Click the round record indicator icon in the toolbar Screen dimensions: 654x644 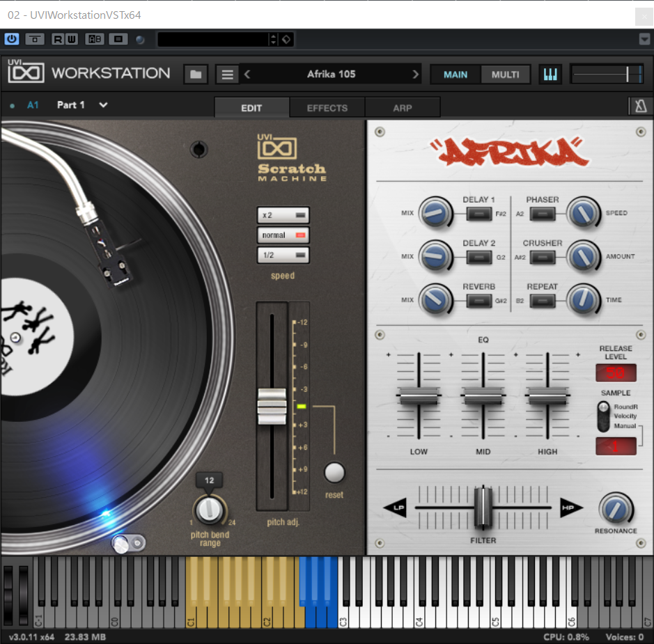point(140,40)
